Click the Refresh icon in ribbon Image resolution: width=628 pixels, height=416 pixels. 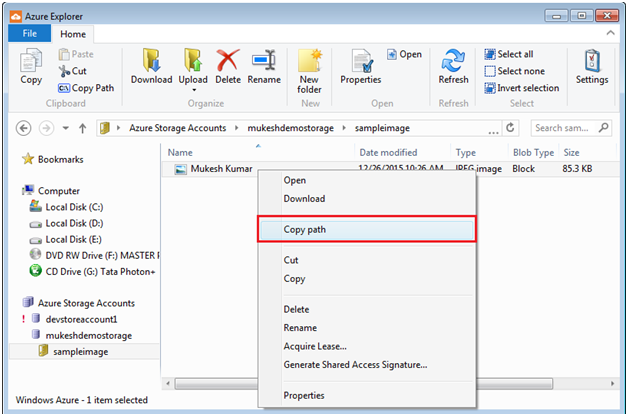453,60
